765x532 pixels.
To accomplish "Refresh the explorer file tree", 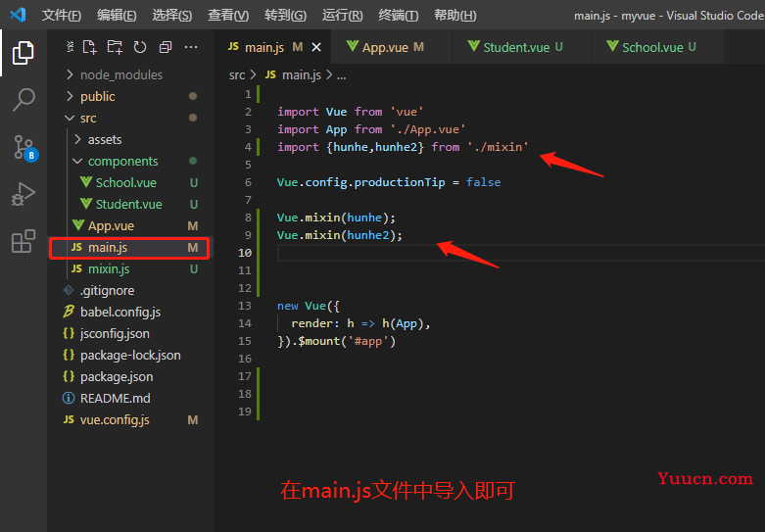I will [x=140, y=47].
